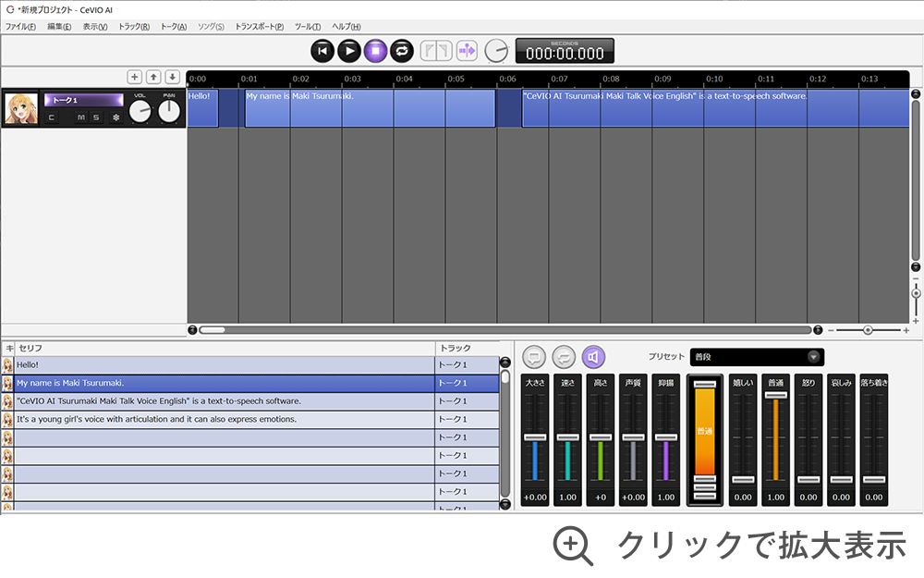Click cast icon beside "It's a young girl's" row

(x=7, y=419)
